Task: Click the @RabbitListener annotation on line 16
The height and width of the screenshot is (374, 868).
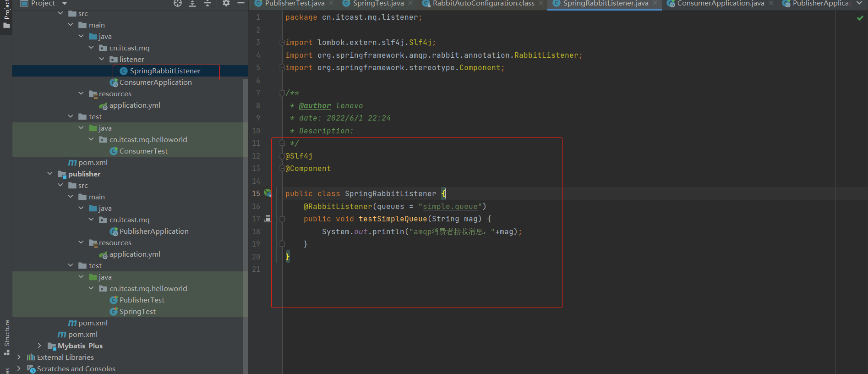Action: [x=338, y=207]
